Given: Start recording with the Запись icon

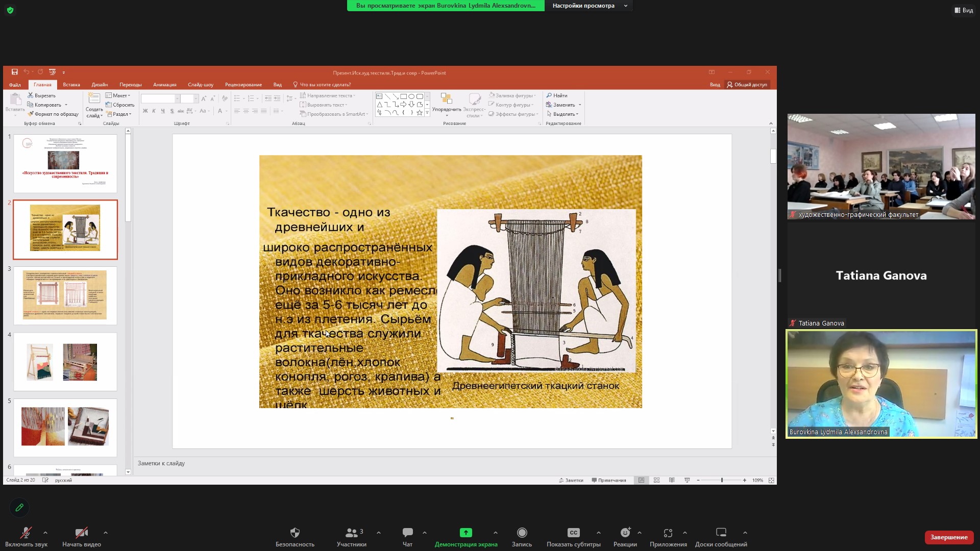Looking at the screenshot, I should (522, 533).
